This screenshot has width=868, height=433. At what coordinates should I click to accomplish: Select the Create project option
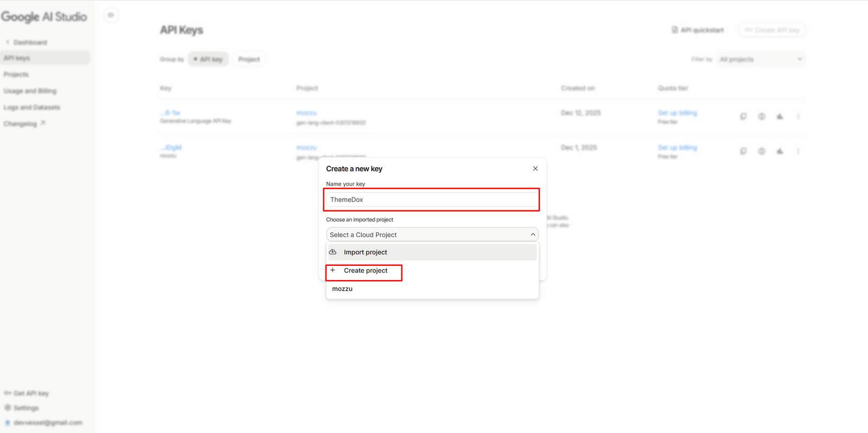(x=432, y=271)
